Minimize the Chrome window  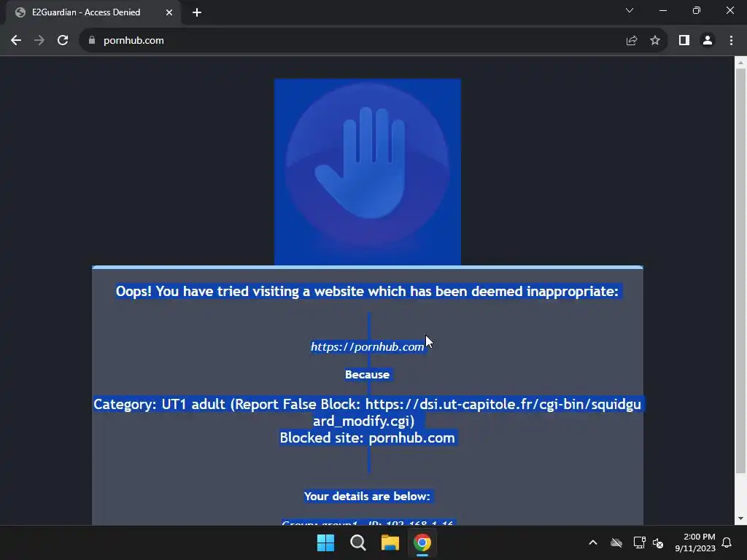pyautogui.click(x=663, y=10)
